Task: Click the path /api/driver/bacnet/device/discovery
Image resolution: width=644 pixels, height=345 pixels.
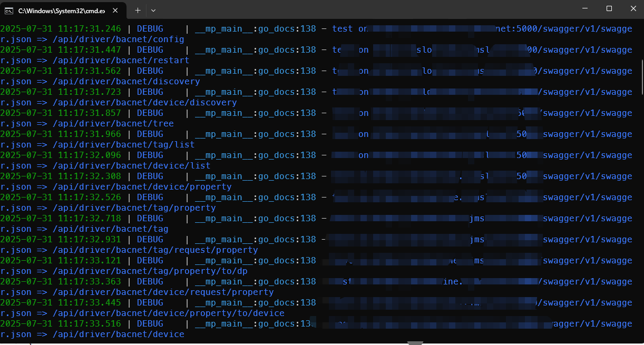Action: (145, 103)
